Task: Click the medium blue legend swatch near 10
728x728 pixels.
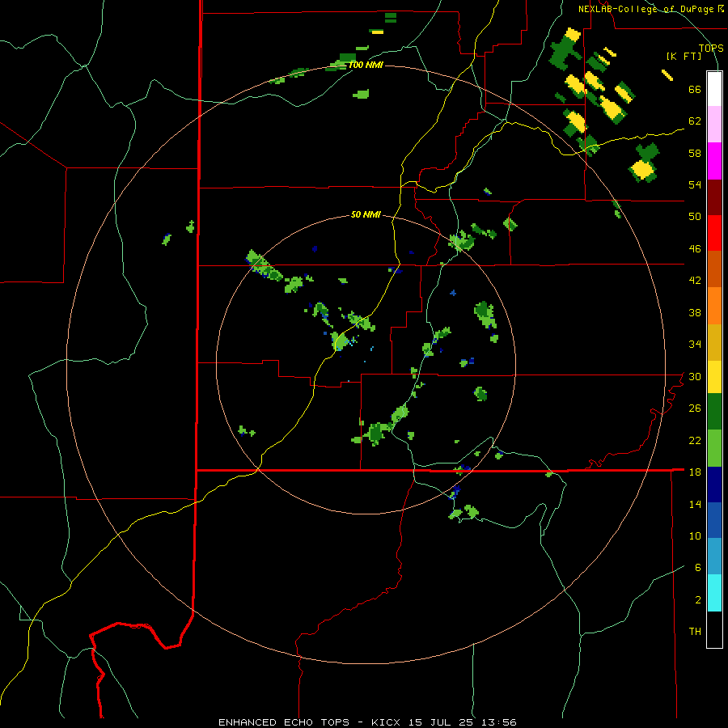Action: coord(714,520)
